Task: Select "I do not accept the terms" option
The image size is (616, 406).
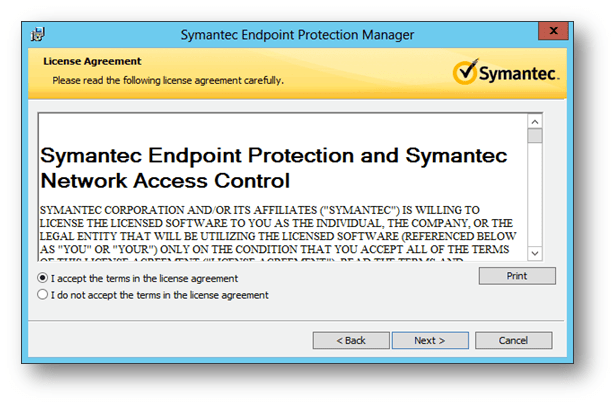Action: click(42, 295)
